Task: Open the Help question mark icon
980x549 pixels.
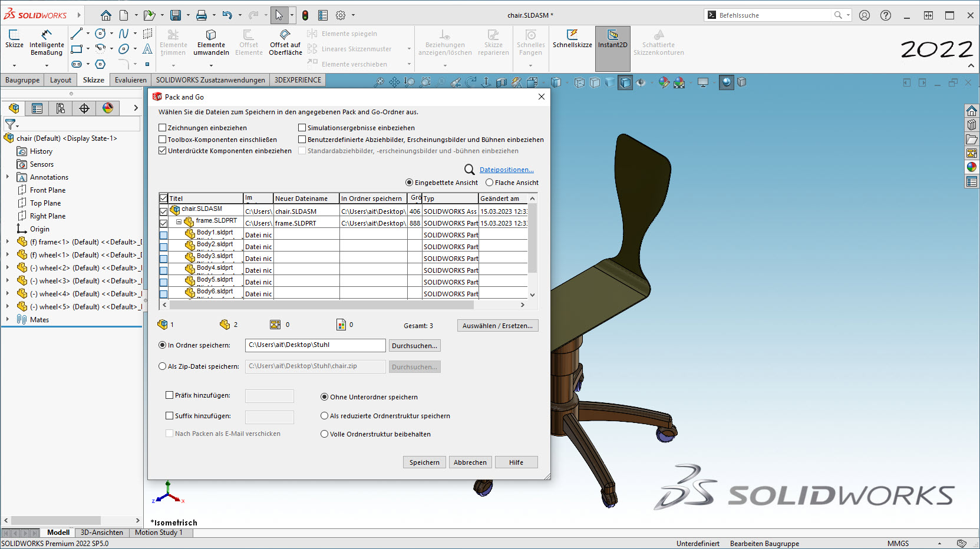Action: (886, 15)
